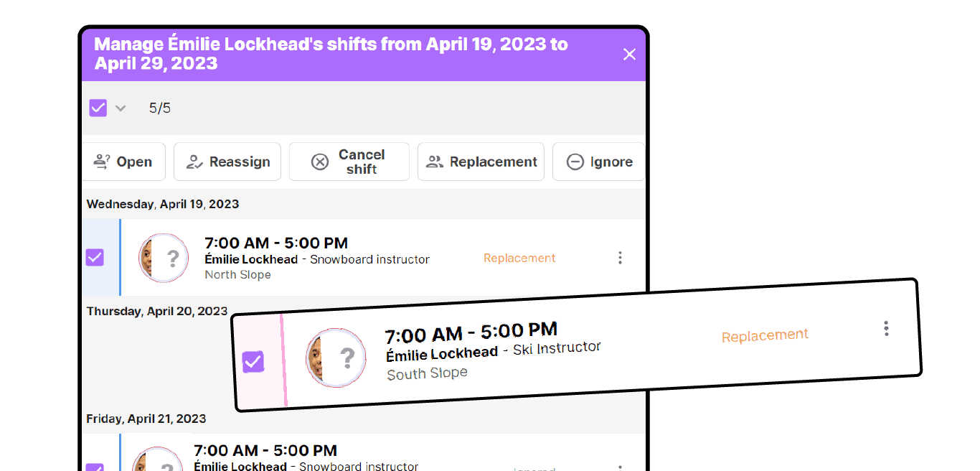Click Replacement status on Ski Instructor shift

pyautogui.click(x=765, y=335)
